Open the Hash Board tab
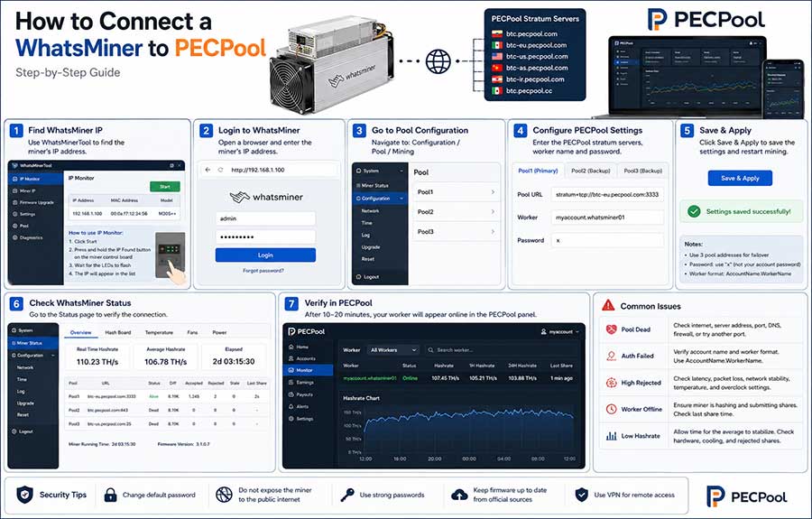This screenshot has height=519, width=812. click(118, 332)
